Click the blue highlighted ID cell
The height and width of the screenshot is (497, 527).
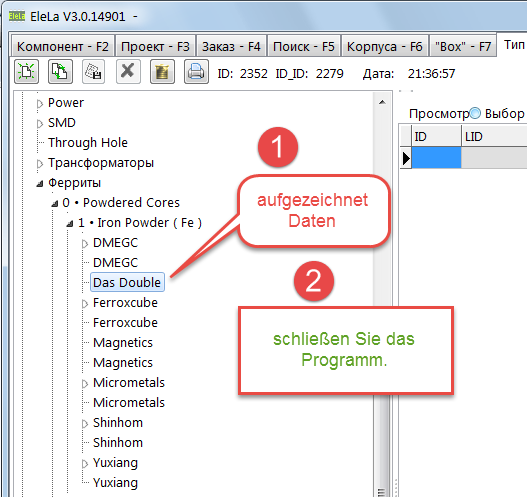(x=436, y=158)
